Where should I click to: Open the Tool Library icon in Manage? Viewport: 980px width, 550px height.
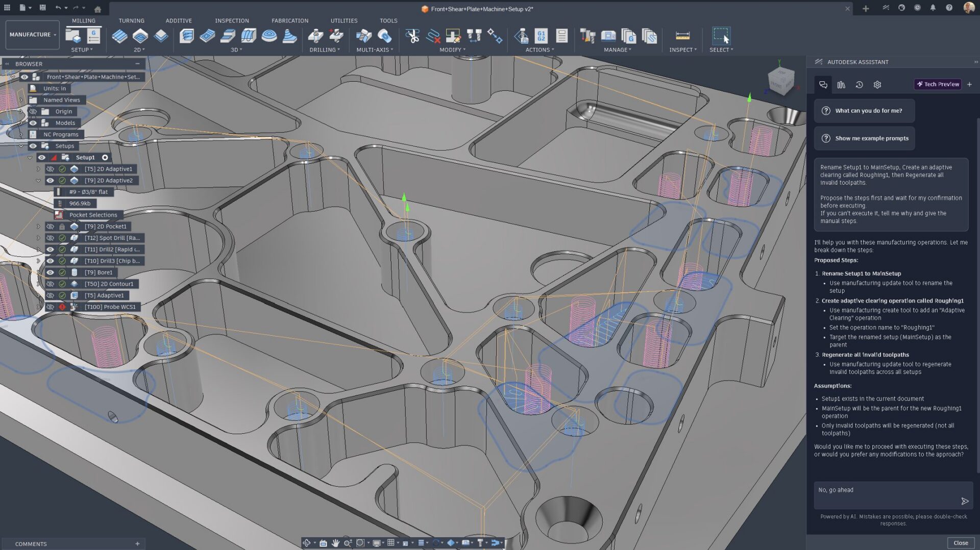587,36
